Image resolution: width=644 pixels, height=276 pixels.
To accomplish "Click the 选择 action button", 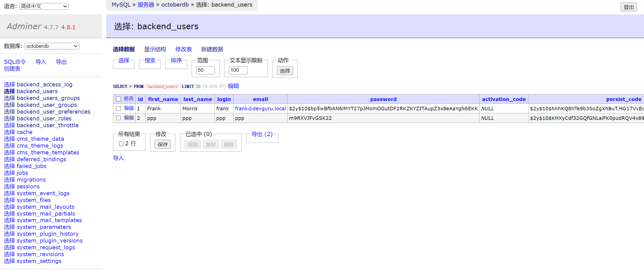I will (x=285, y=71).
